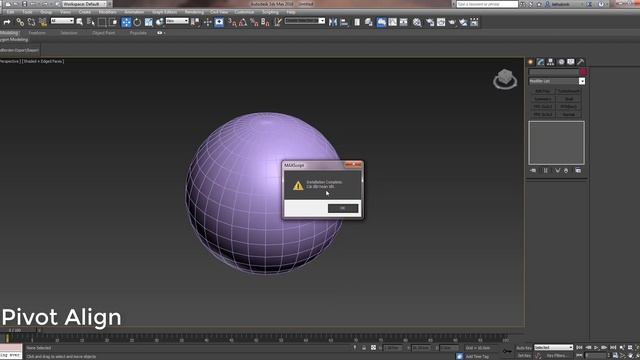640x360 pixels.
Task: Switch to the Select and Rotate tool
Action: point(137,22)
